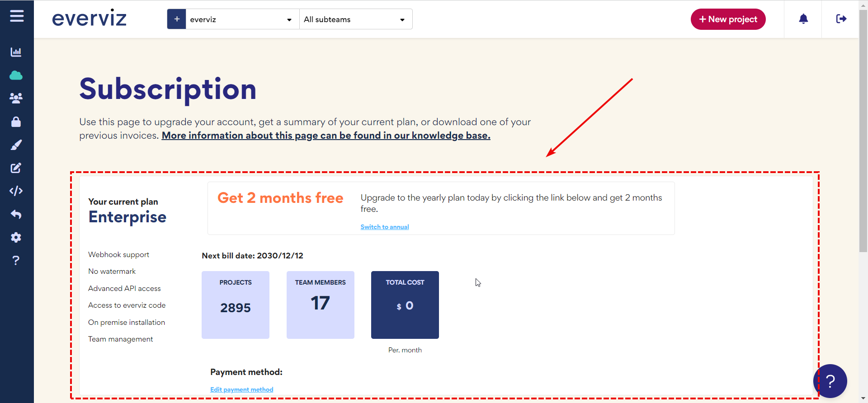Viewport: 868px width, 403px height.
Task: Click the Switch to annual link
Action: (x=385, y=227)
